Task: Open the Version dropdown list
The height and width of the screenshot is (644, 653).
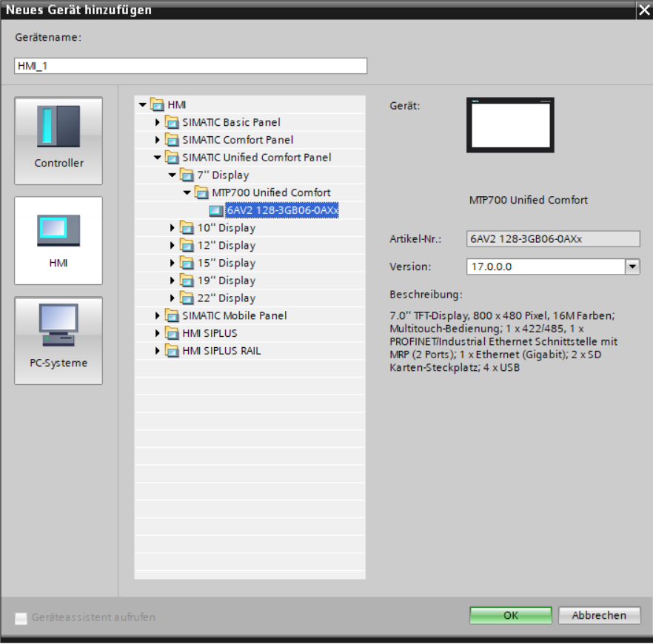Action: tap(632, 266)
